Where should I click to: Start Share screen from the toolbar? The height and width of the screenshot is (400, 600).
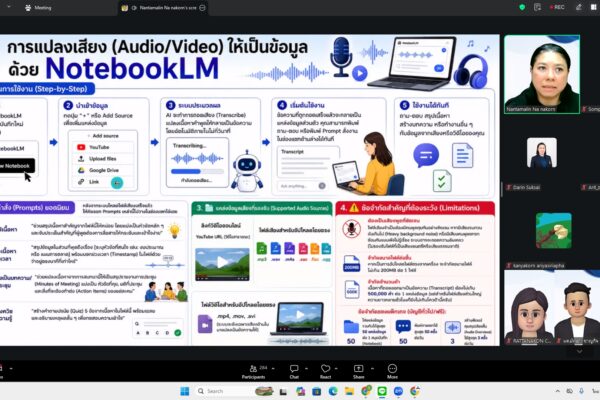pos(359,371)
